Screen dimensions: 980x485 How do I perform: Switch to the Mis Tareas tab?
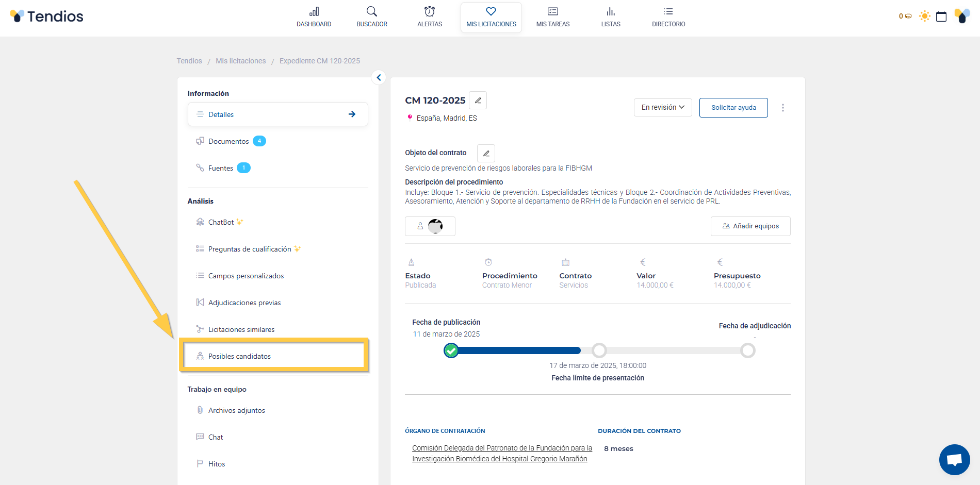pos(552,17)
